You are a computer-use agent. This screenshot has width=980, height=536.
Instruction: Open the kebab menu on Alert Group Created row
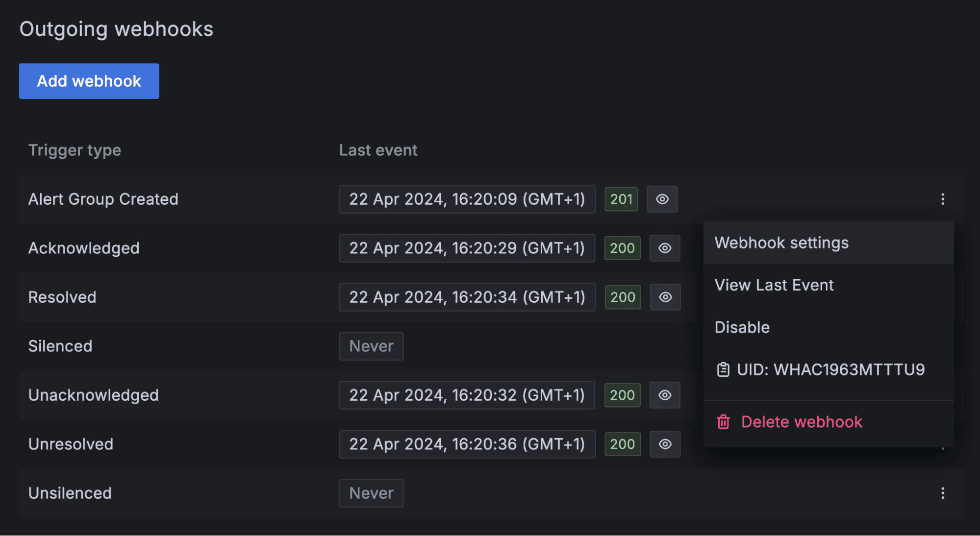pos(943,199)
